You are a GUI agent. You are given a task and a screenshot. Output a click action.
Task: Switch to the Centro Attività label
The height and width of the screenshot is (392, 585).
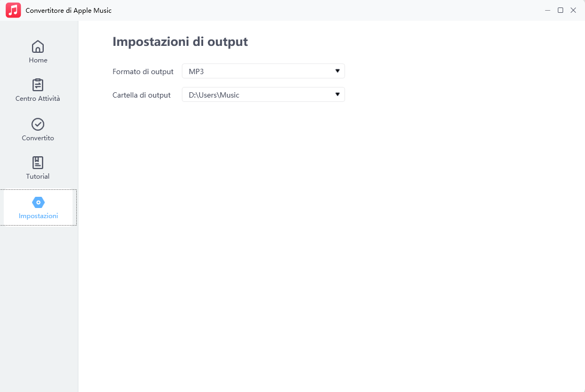38,99
